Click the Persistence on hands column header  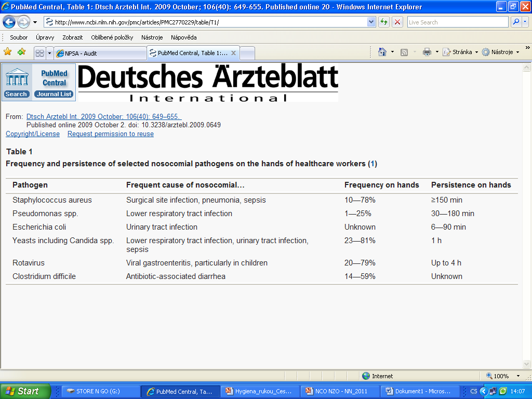point(471,185)
